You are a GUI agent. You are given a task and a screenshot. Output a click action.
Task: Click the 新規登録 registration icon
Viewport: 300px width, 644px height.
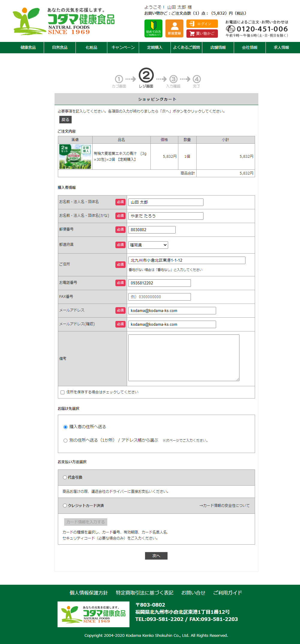tap(174, 28)
